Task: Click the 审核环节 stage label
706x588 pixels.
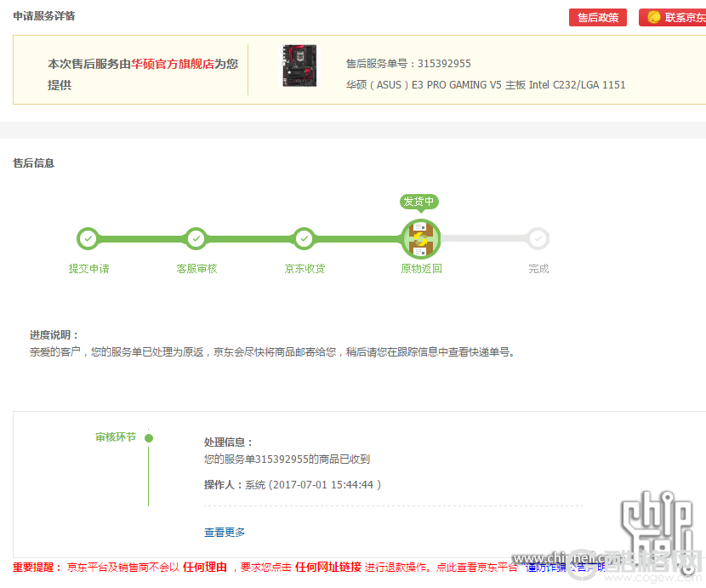Action: (116, 437)
